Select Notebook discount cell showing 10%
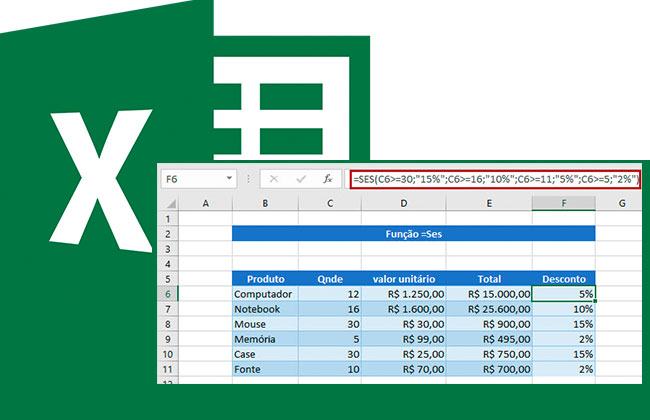 click(564, 309)
